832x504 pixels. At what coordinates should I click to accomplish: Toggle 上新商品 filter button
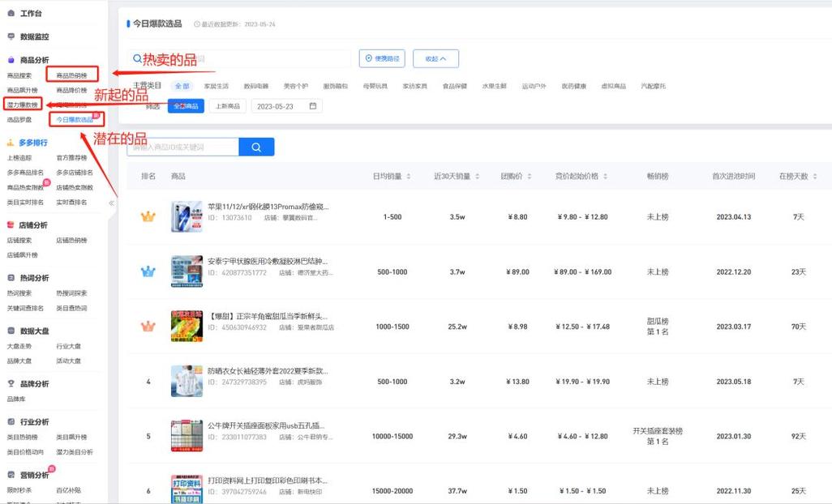(x=228, y=106)
